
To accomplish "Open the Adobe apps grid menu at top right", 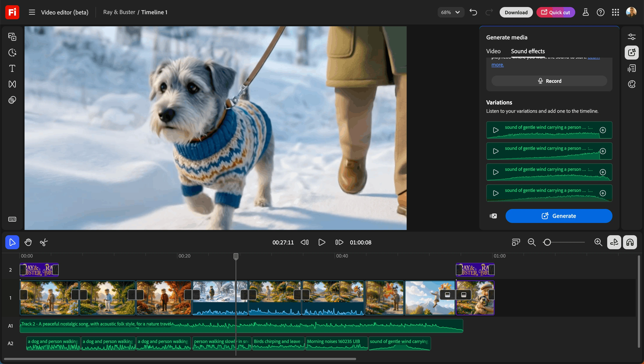I will click(x=616, y=12).
